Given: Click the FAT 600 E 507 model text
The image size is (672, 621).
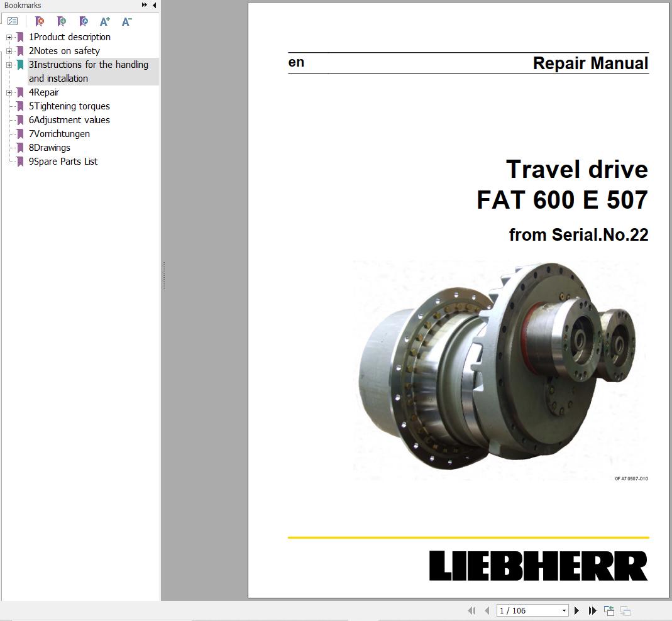Looking at the screenshot, I should tap(562, 200).
